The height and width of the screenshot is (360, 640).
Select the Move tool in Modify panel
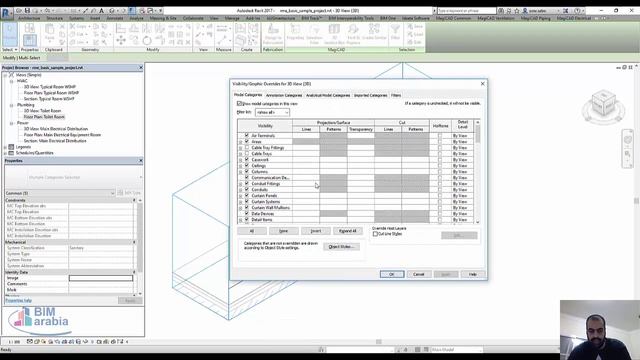pos(121,40)
